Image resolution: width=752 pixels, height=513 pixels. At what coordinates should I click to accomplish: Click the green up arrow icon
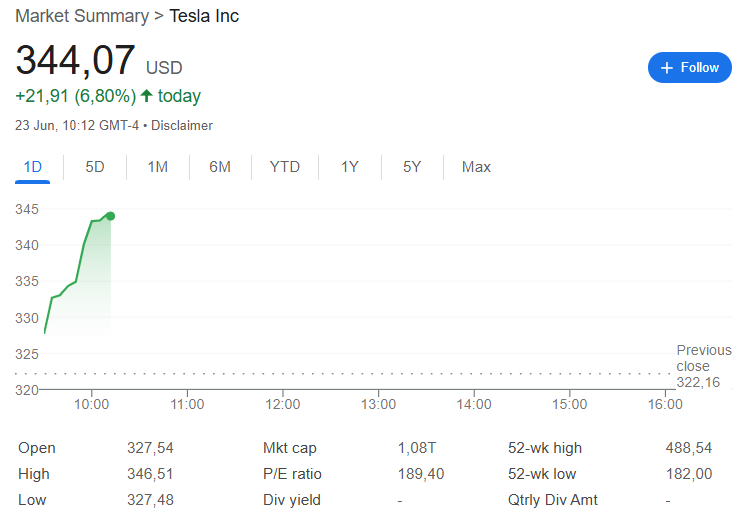147,96
